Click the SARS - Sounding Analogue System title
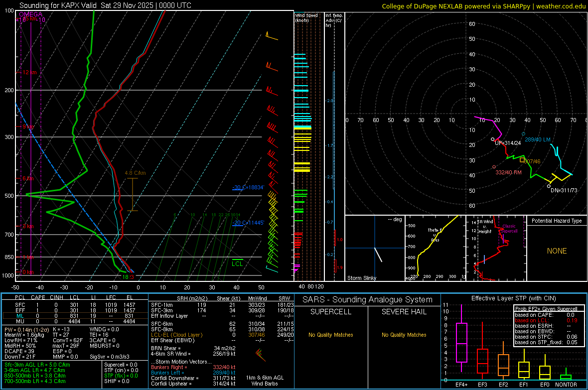Screen dimensions: 588x390 (368, 300)
